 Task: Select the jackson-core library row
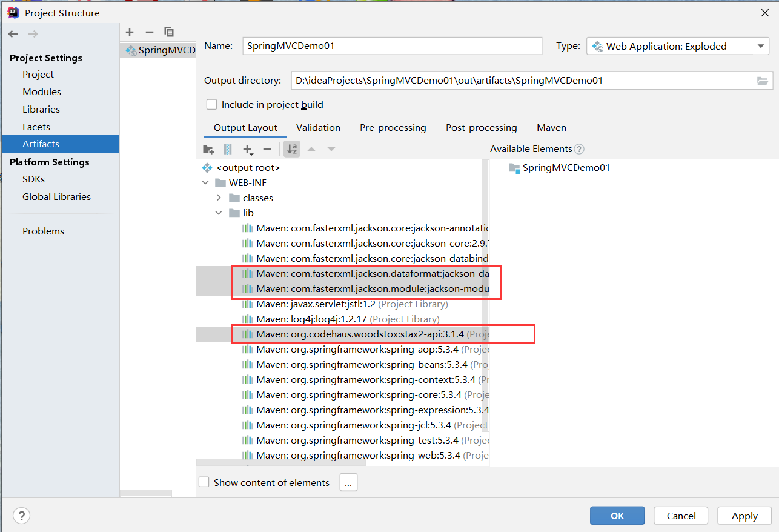(x=366, y=244)
